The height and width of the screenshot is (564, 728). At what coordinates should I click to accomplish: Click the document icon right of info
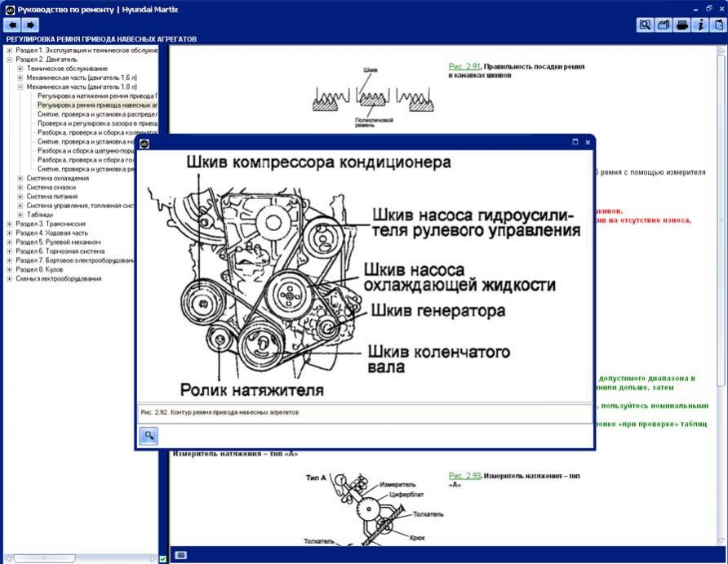pos(719,24)
